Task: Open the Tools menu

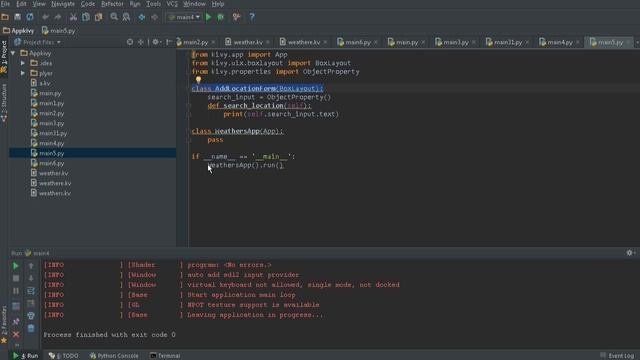Action: 153,4
